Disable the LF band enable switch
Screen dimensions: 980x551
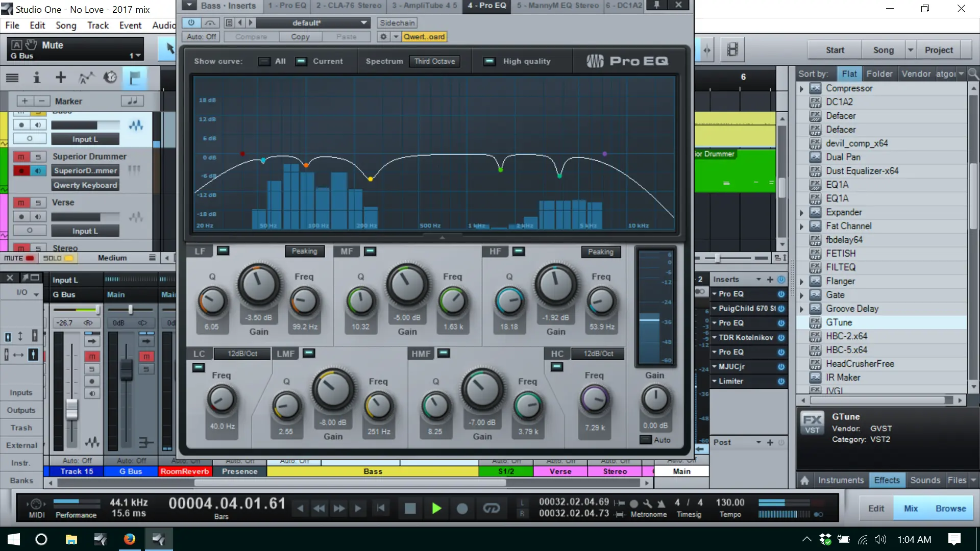223,251
